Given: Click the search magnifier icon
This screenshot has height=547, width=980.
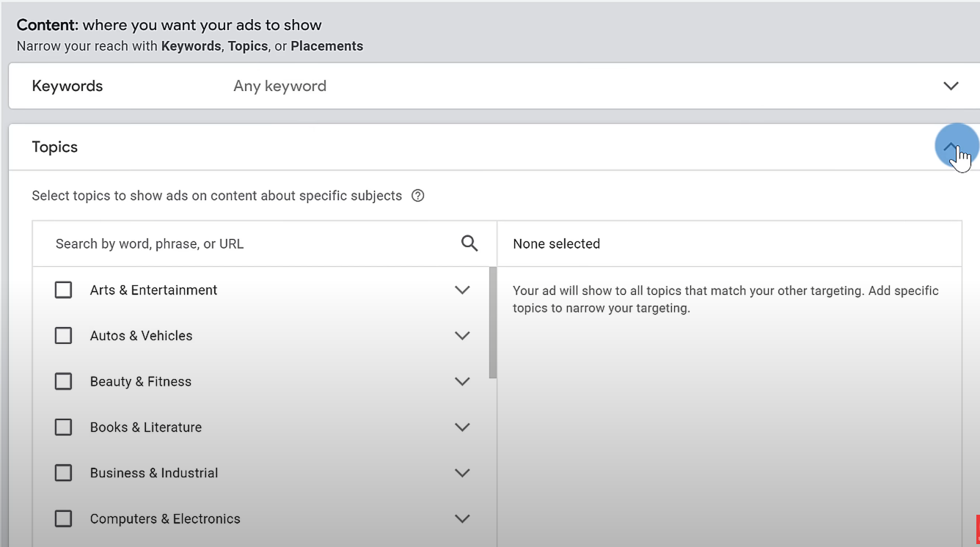Looking at the screenshot, I should point(469,243).
